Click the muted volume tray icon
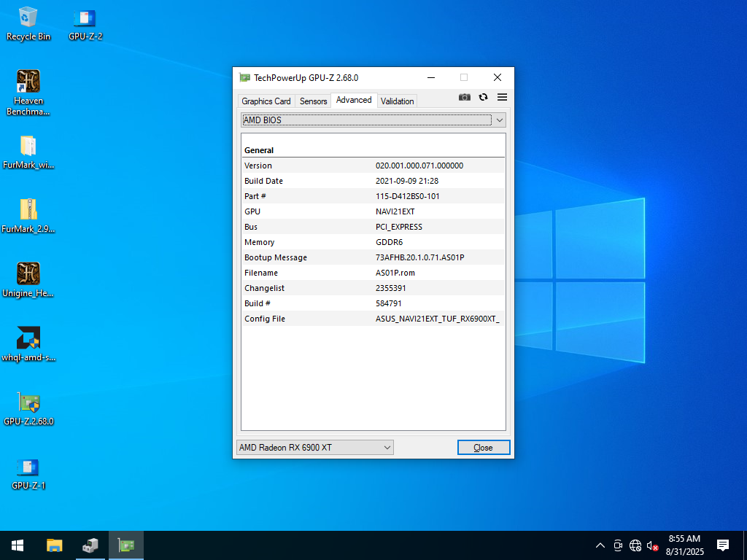 653,545
